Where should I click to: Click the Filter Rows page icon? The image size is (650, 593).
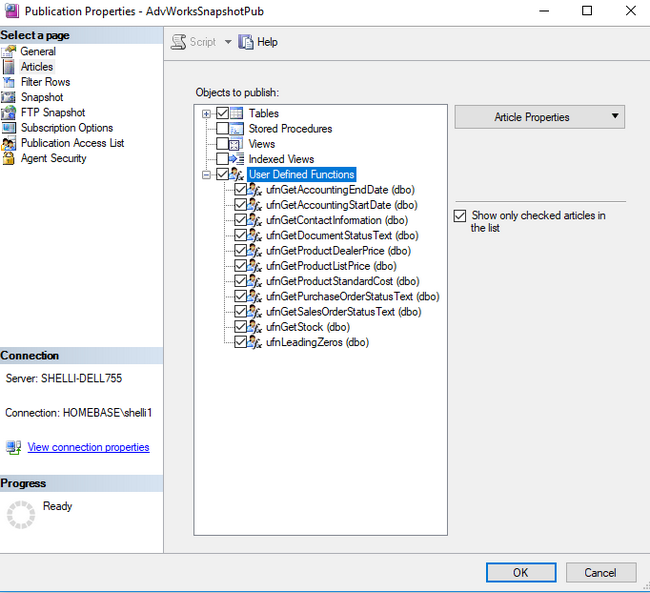pos(8,82)
